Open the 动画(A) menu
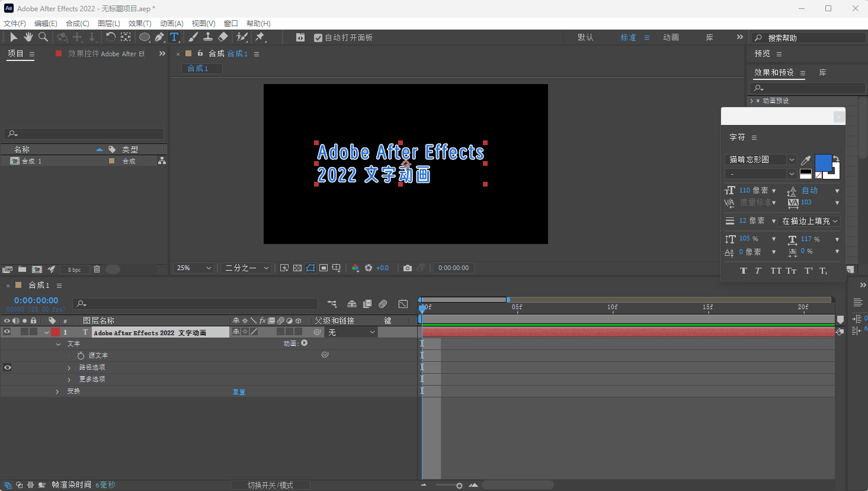 172,24
